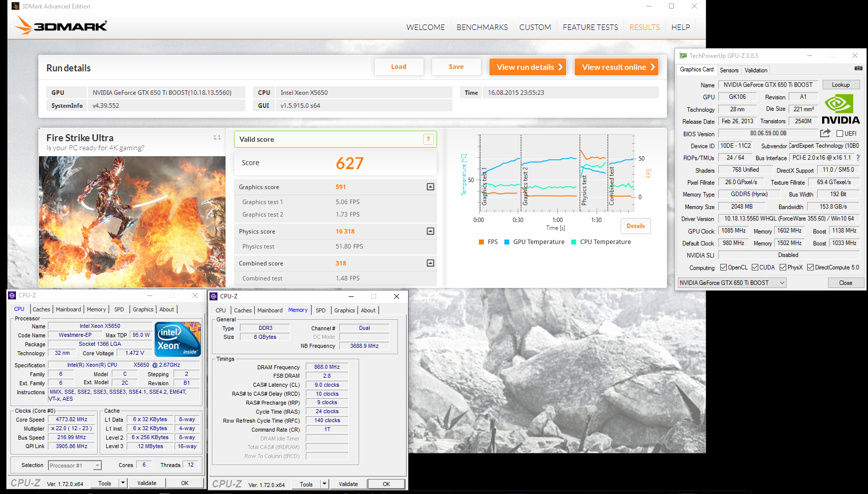Image resolution: width=868 pixels, height=494 pixels.
Task: Click View result online button
Action: pos(617,67)
